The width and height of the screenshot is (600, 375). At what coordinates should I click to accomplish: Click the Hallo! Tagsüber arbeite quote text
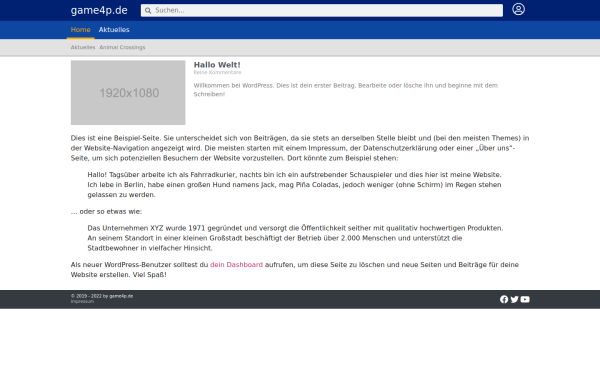294,185
